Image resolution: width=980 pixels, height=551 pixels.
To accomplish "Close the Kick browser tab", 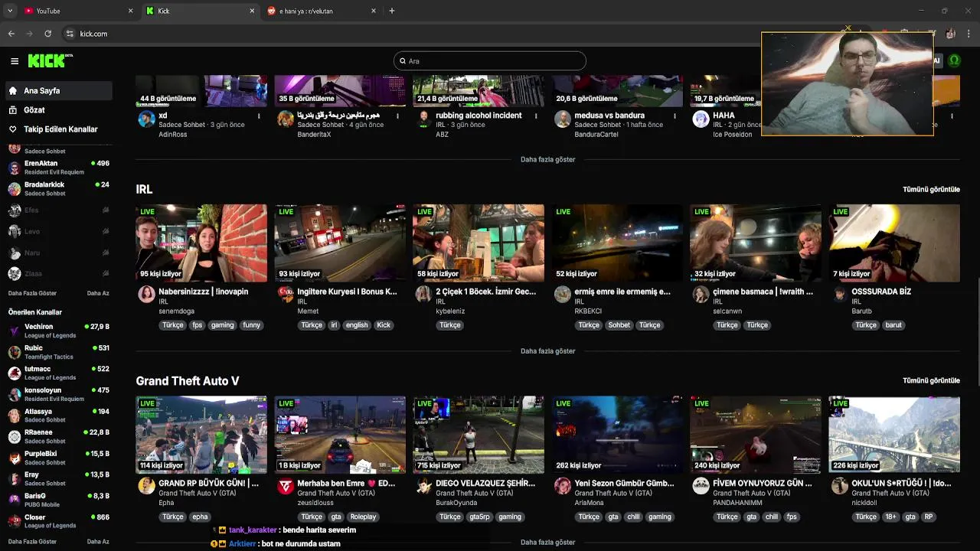I will (252, 11).
